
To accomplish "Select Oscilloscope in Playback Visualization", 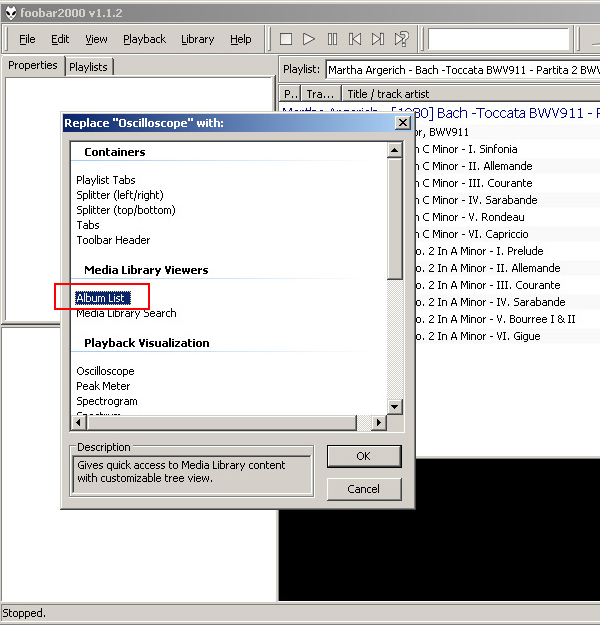I will click(105, 371).
